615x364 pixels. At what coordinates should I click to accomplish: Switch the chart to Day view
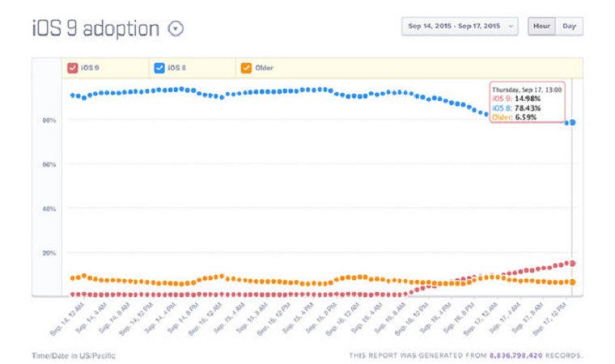(570, 26)
